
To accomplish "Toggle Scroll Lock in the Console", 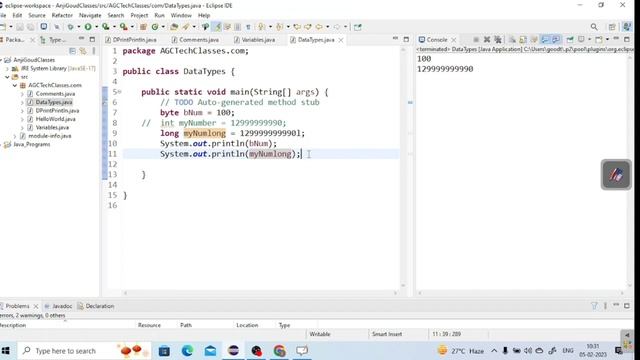I will [x=523, y=40].
